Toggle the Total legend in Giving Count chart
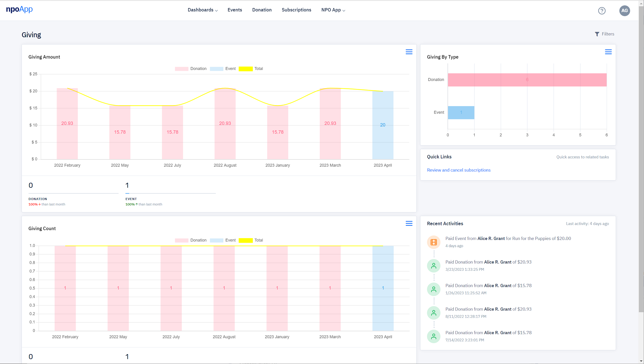This screenshot has height=364, width=644. (x=251, y=240)
